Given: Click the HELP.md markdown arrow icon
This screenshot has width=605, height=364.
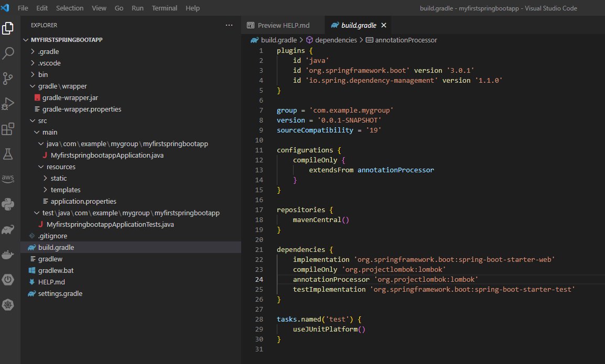Looking at the screenshot, I should tap(32, 282).
